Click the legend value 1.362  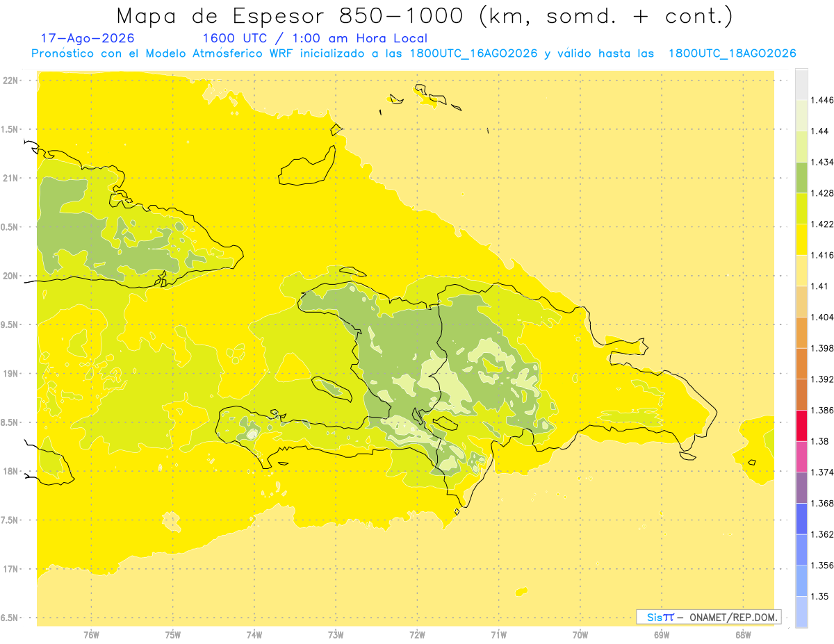(822, 534)
